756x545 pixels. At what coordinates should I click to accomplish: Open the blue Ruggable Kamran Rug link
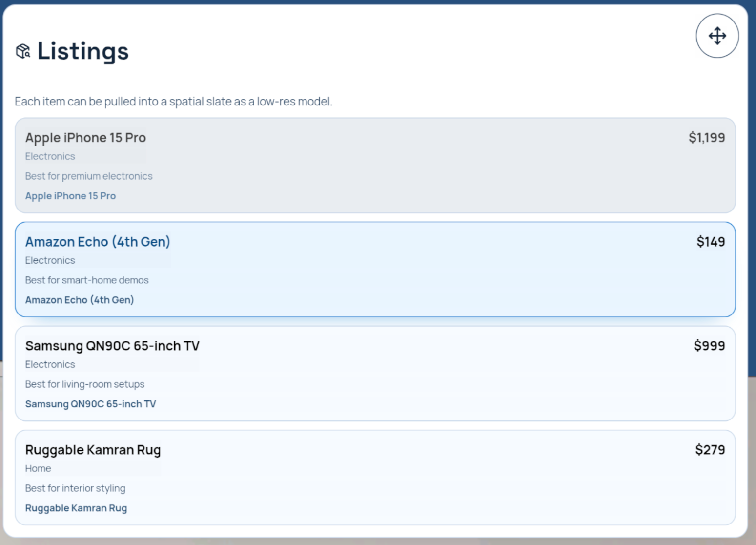(76, 508)
